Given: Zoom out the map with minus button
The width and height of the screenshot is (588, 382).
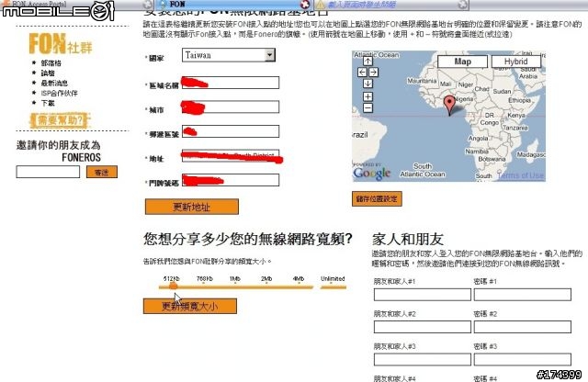Looking at the screenshot, I should (x=367, y=108).
